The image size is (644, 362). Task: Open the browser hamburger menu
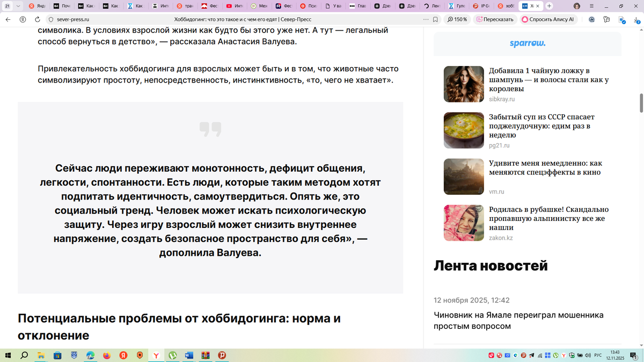point(592,6)
